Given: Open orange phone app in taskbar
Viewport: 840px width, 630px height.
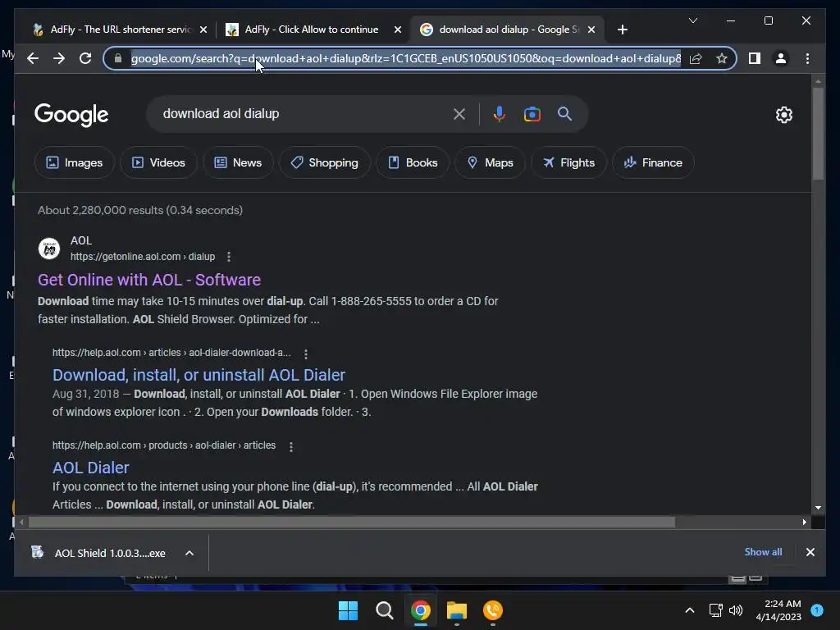Looking at the screenshot, I should 493,610.
